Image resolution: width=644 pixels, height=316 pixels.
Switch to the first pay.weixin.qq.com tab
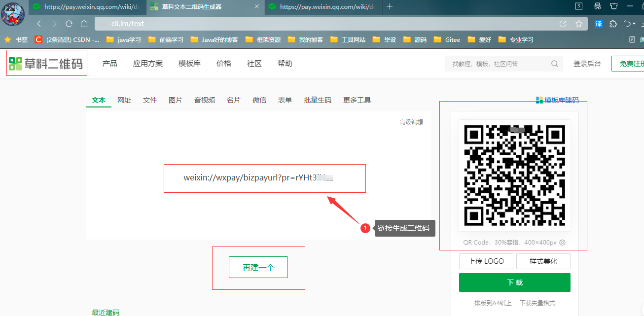(87, 7)
